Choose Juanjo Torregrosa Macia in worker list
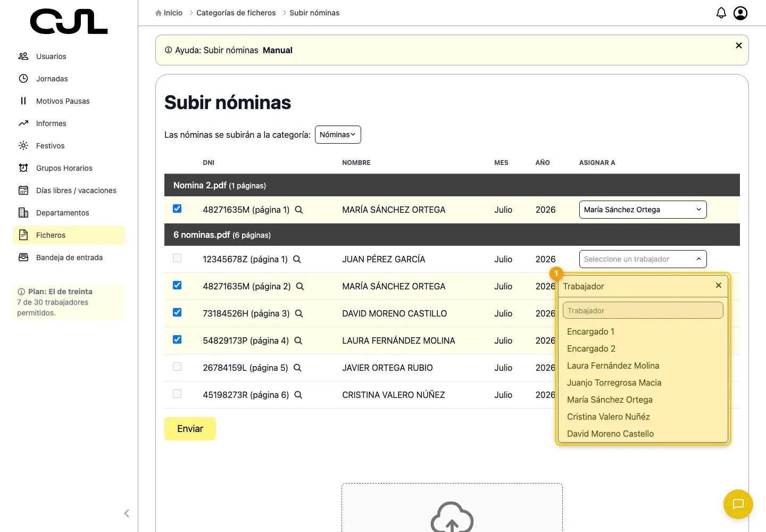Viewport: 766px width, 532px height. pos(614,383)
